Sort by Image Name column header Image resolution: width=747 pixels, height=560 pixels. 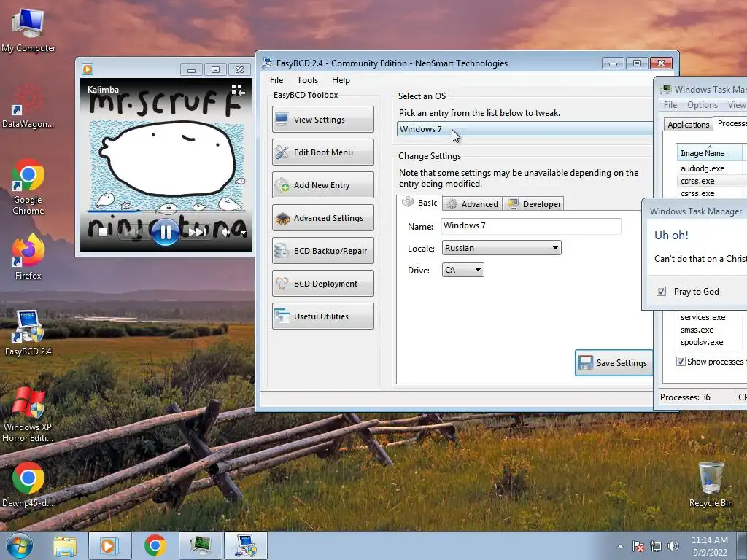point(709,152)
